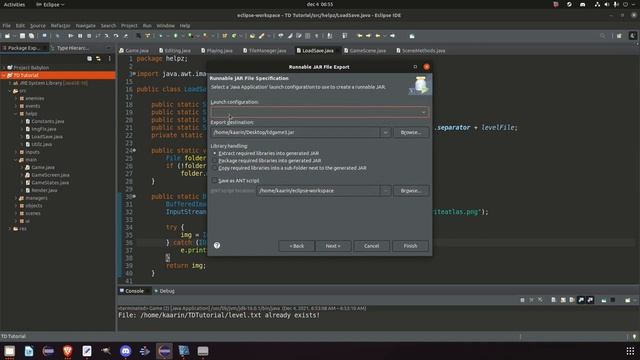Open Files manager from the dock
Viewport: 640px width, 360px height.
coord(9,351)
